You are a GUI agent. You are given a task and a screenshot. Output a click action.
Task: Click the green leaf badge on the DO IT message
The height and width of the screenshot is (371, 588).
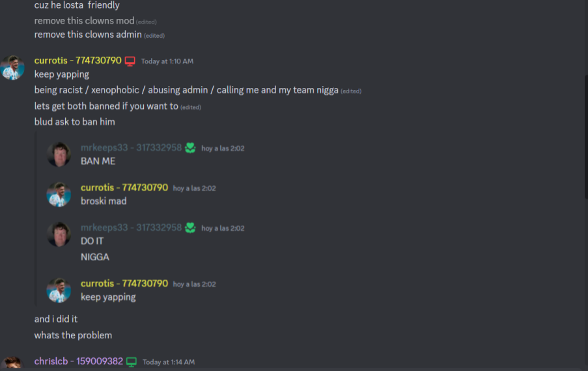tap(190, 228)
